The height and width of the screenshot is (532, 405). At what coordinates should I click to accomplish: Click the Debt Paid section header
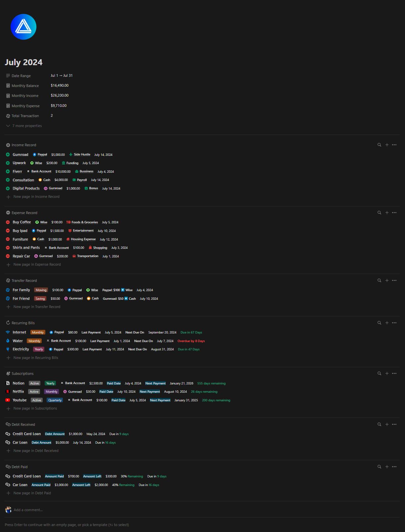pos(17,467)
